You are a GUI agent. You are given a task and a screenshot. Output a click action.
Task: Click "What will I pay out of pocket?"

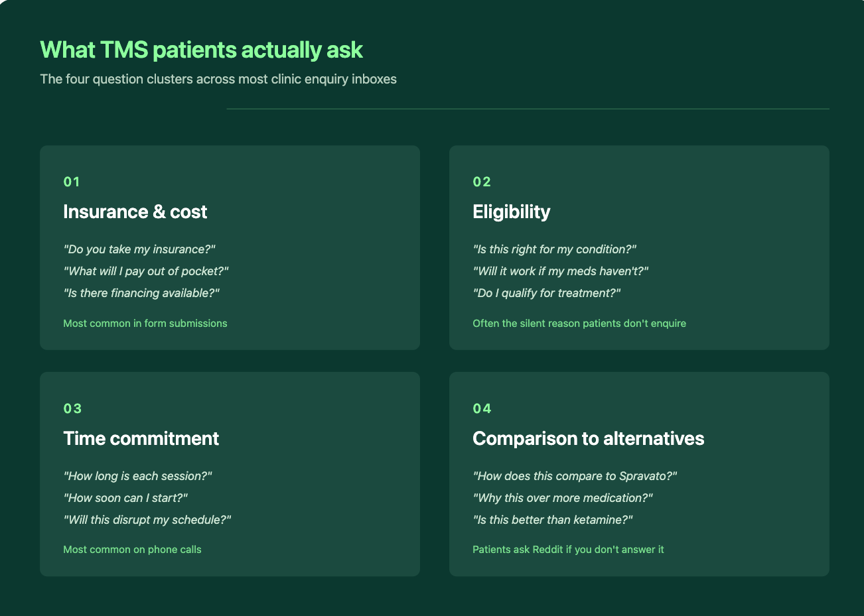coord(146,271)
